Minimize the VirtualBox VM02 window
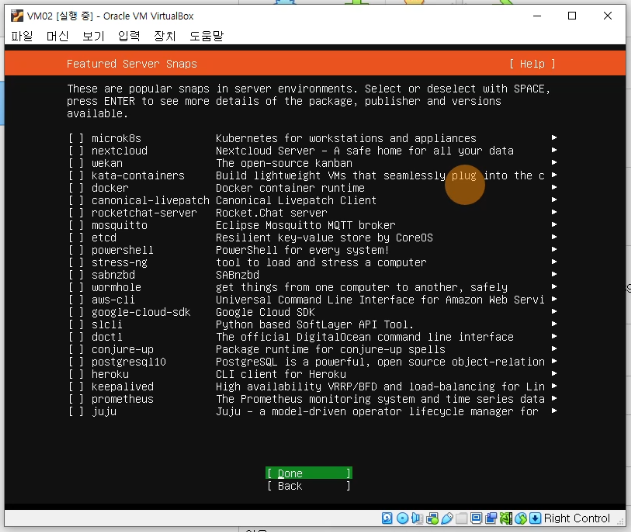 (537, 16)
